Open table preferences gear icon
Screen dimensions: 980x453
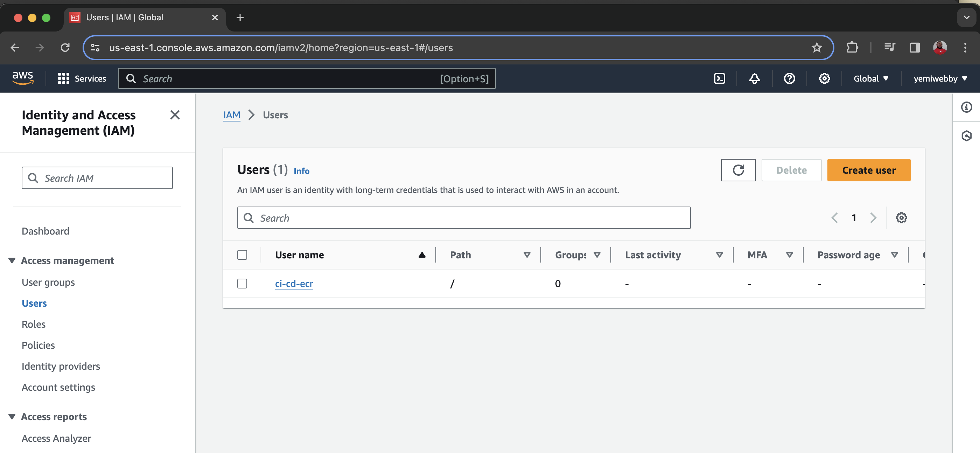click(901, 218)
